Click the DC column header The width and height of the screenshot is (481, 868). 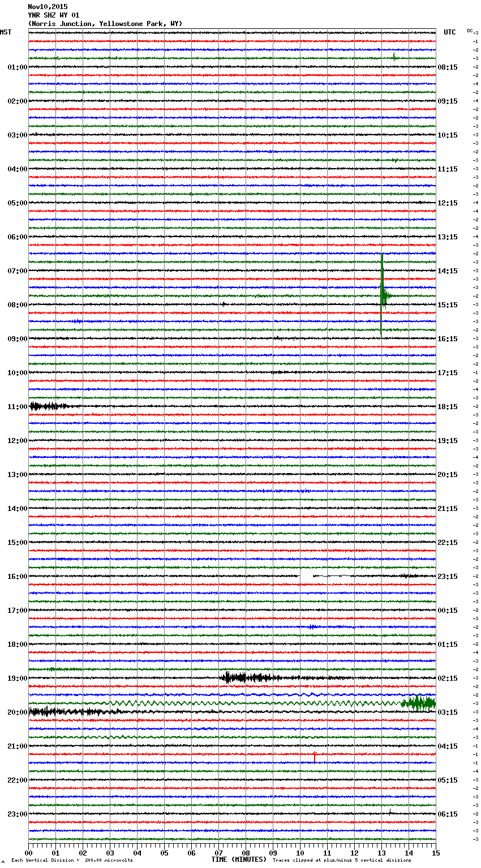point(470,31)
